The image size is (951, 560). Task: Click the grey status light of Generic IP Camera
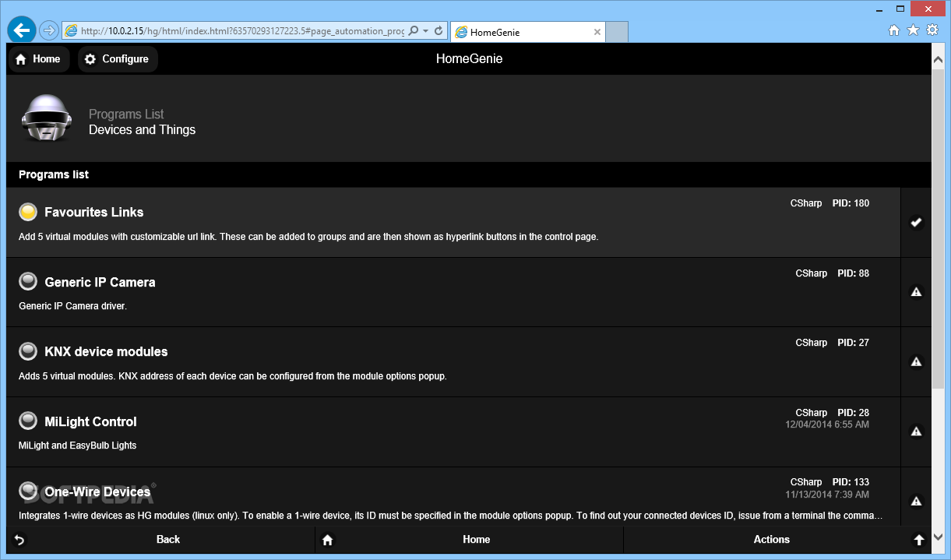(x=28, y=282)
